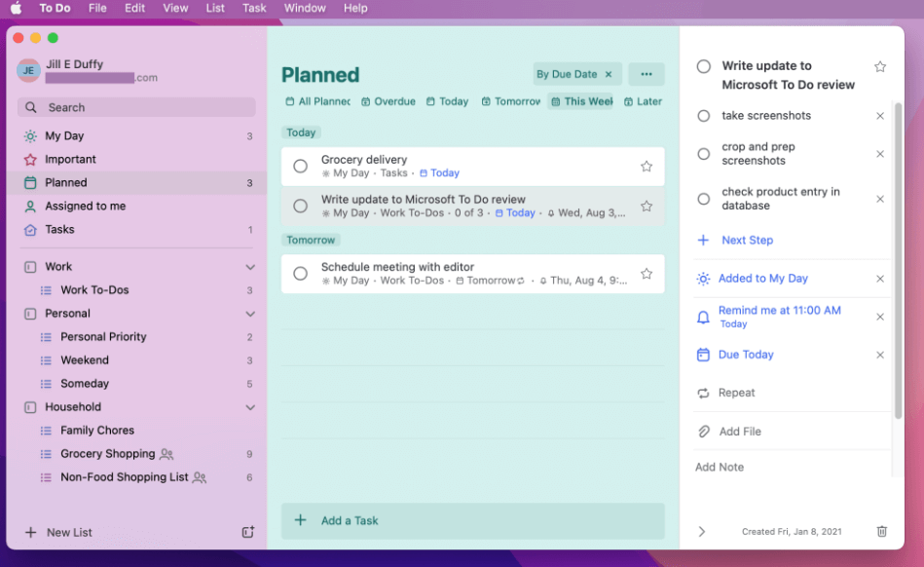Screen dimensions: 924x567
Task: Click Add a Task
Action: (352, 520)
